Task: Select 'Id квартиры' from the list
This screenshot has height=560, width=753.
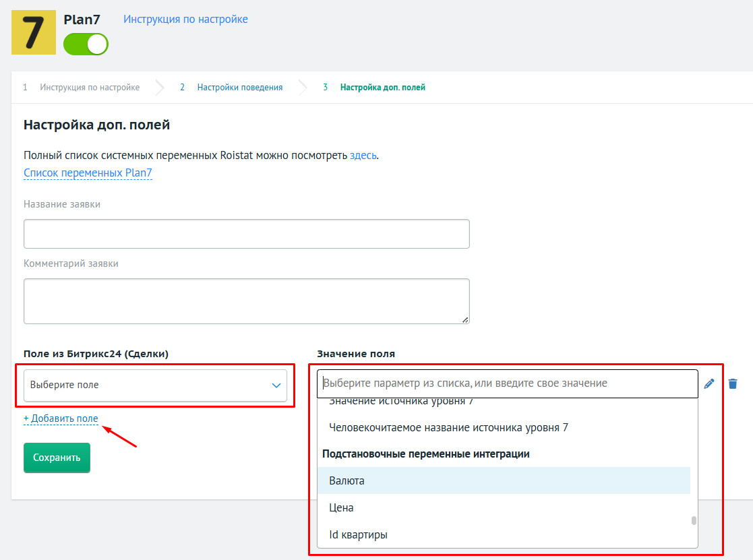Action: pos(504,534)
